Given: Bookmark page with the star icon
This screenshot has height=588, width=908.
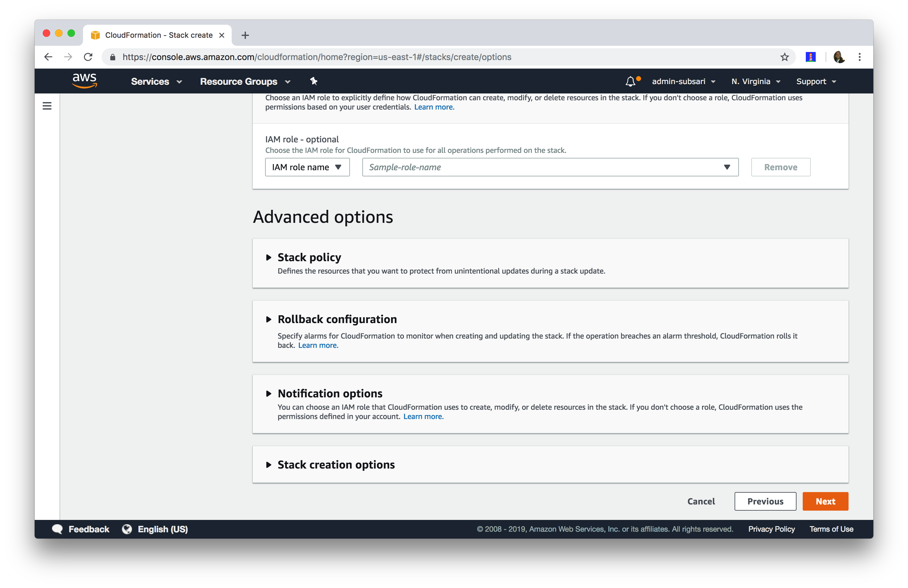Looking at the screenshot, I should pos(784,57).
